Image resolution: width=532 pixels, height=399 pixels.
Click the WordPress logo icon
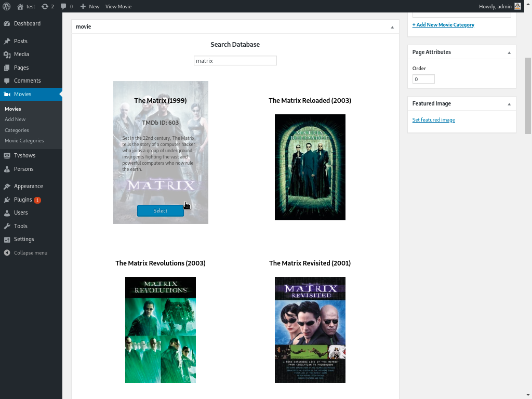pos(7,6)
